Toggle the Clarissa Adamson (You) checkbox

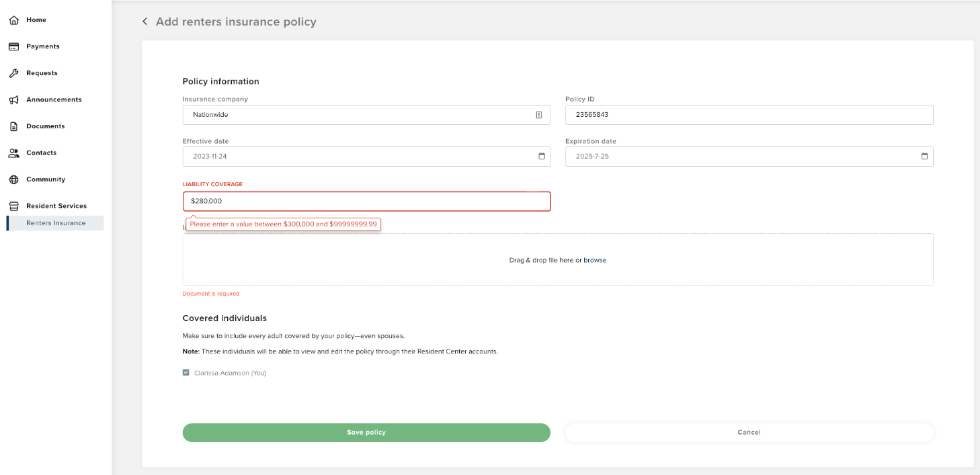(186, 372)
